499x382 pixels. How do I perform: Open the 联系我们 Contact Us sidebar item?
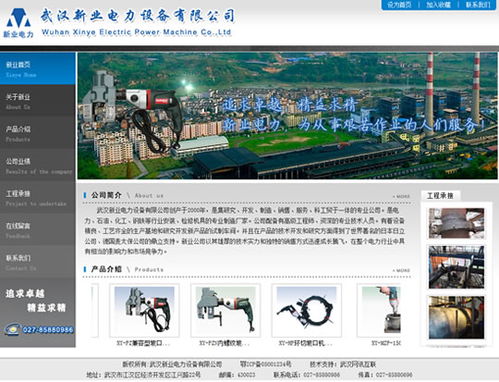tap(38, 262)
